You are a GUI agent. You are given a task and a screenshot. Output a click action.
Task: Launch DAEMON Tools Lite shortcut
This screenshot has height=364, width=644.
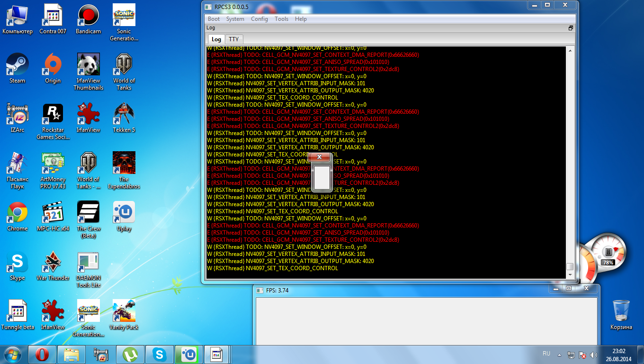tap(88, 264)
